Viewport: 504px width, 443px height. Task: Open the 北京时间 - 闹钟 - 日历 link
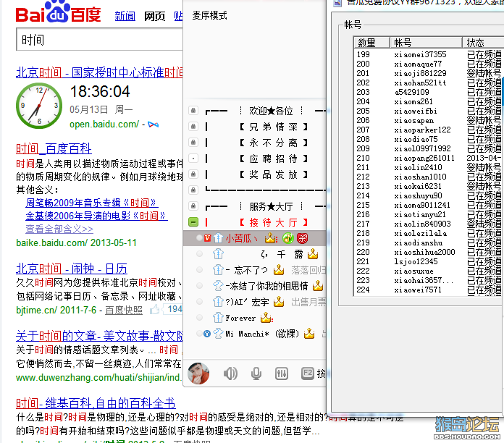(72, 269)
